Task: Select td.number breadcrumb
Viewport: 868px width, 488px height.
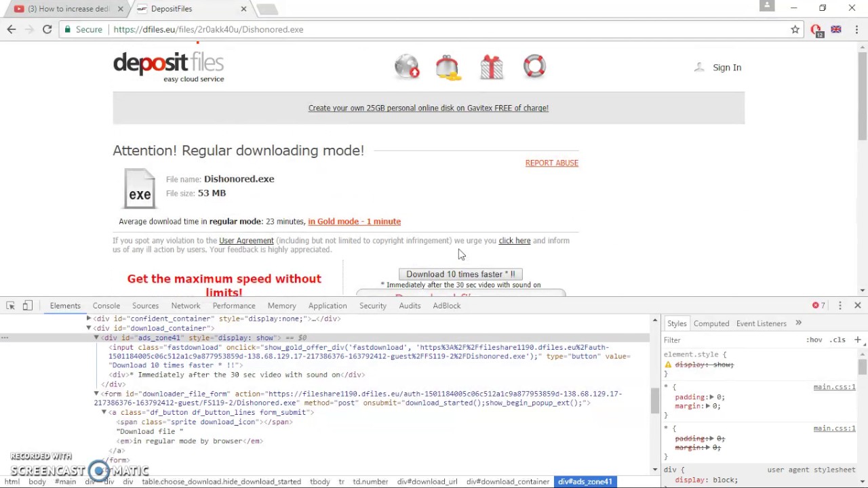Action: pyautogui.click(x=370, y=482)
